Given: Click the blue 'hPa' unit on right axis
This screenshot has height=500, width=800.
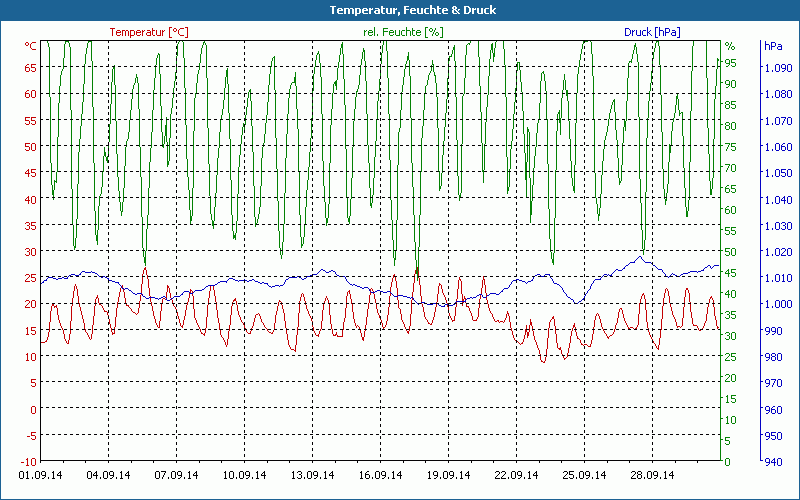Looking at the screenshot, I should tap(773, 46).
